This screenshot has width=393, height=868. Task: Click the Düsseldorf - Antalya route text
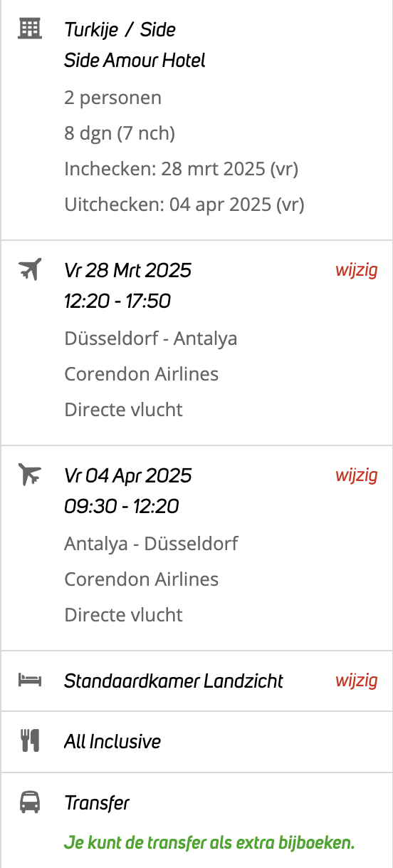point(151,338)
